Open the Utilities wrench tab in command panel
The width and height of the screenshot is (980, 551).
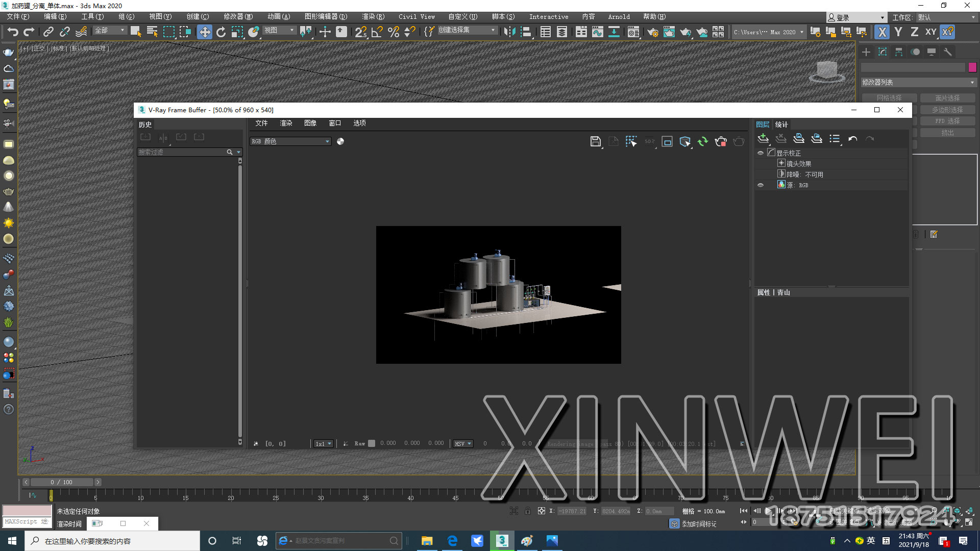coord(948,52)
